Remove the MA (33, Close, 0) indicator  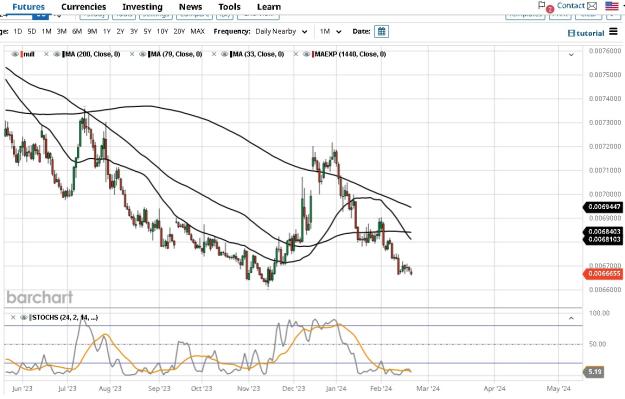pyautogui.click(x=214, y=54)
